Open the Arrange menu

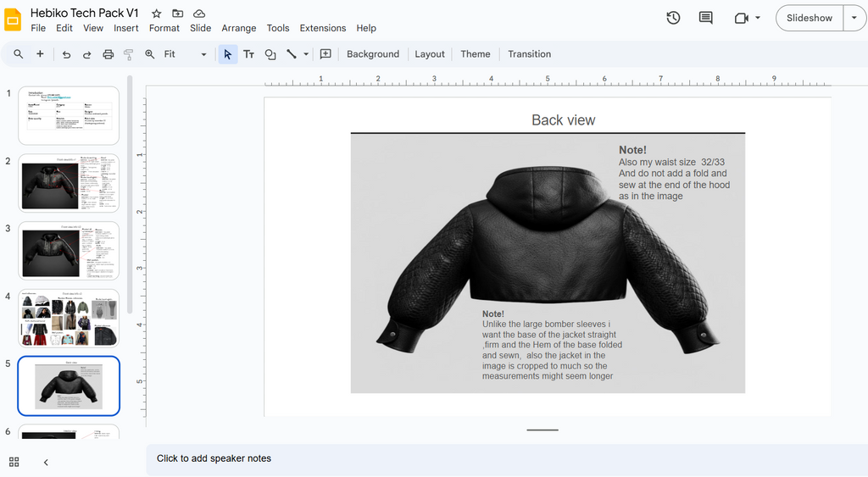pos(238,28)
